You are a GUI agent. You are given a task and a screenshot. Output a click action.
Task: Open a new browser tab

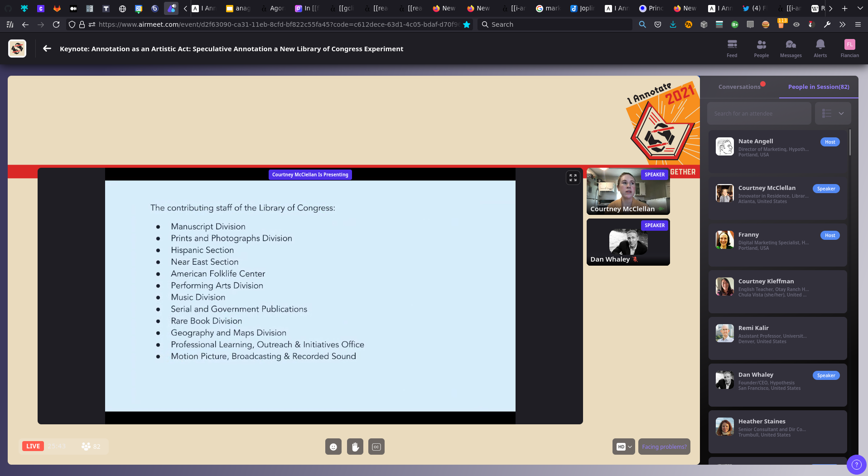pyautogui.click(x=844, y=8)
